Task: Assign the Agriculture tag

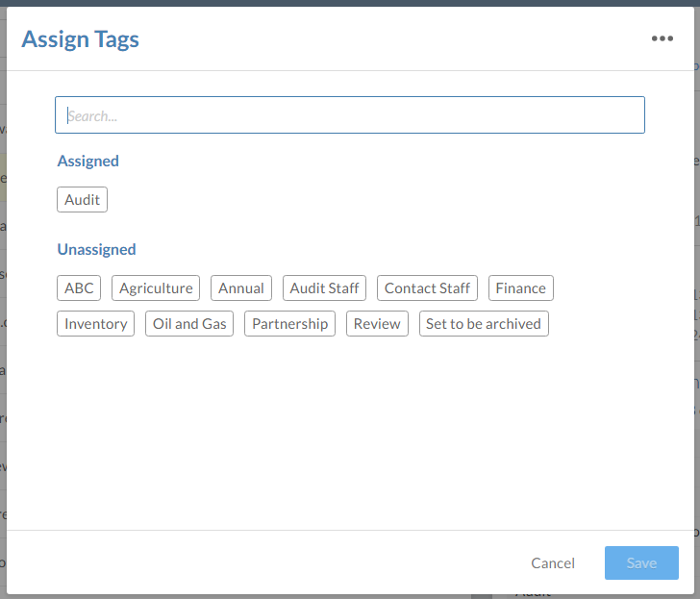Action: [156, 288]
